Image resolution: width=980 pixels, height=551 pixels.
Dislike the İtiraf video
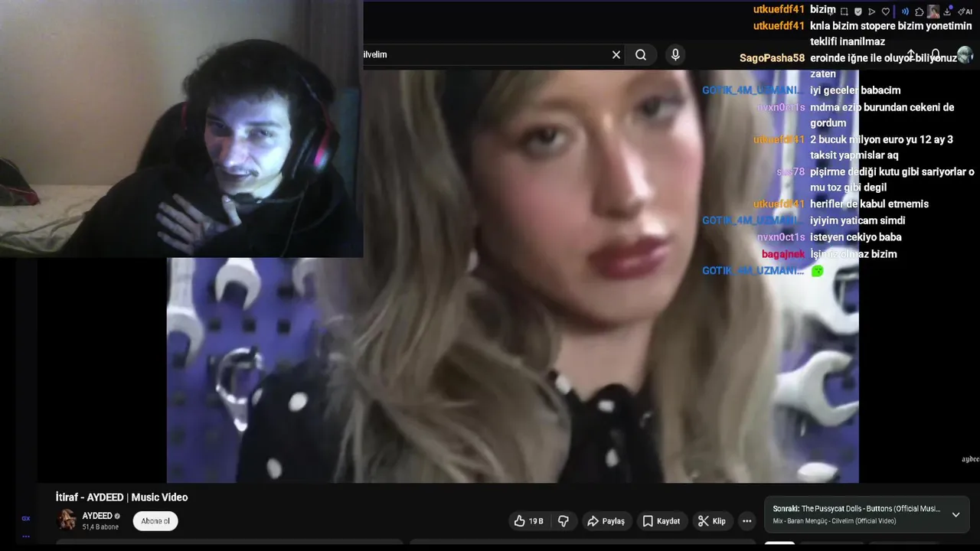(x=563, y=521)
